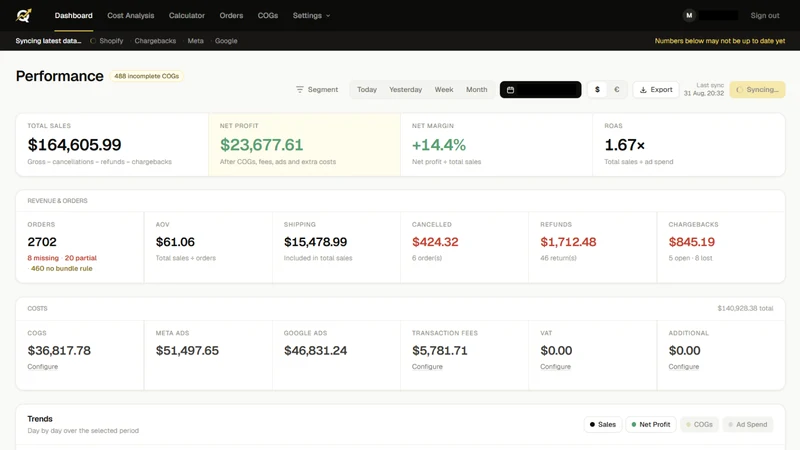This screenshot has width=800, height=450.
Task: Click the 8 missing orders warning
Action: [x=43, y=258]
